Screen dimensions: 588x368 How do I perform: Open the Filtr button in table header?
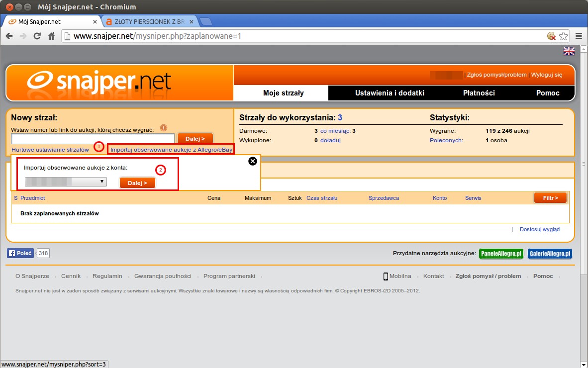550,198
